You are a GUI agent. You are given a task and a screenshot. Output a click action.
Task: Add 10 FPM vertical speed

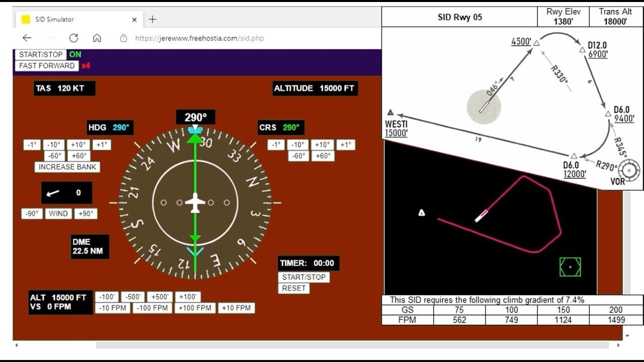coord(236,308)
